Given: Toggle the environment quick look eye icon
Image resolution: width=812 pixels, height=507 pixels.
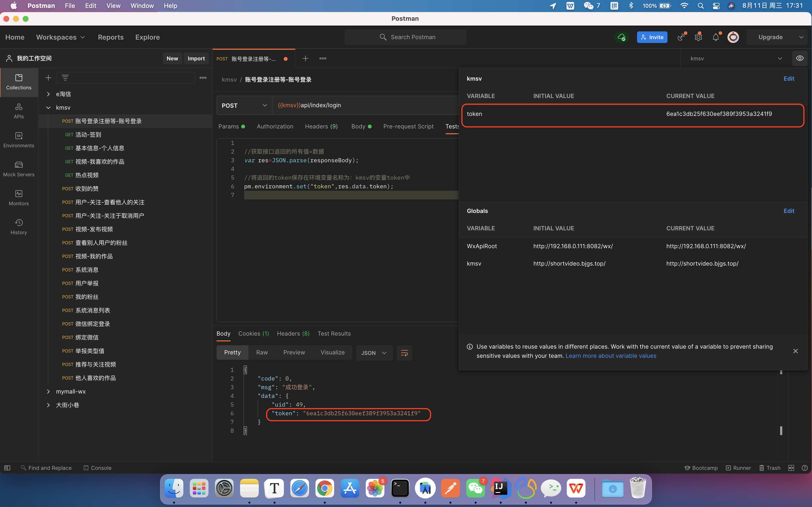Looking at the screenshot, I should [x=800, y=58].
